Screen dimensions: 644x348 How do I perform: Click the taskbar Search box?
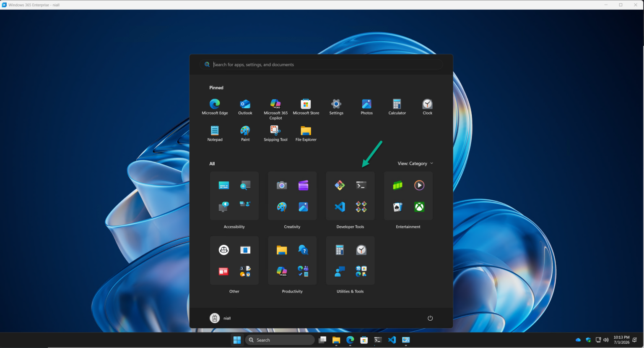point(280,340)
